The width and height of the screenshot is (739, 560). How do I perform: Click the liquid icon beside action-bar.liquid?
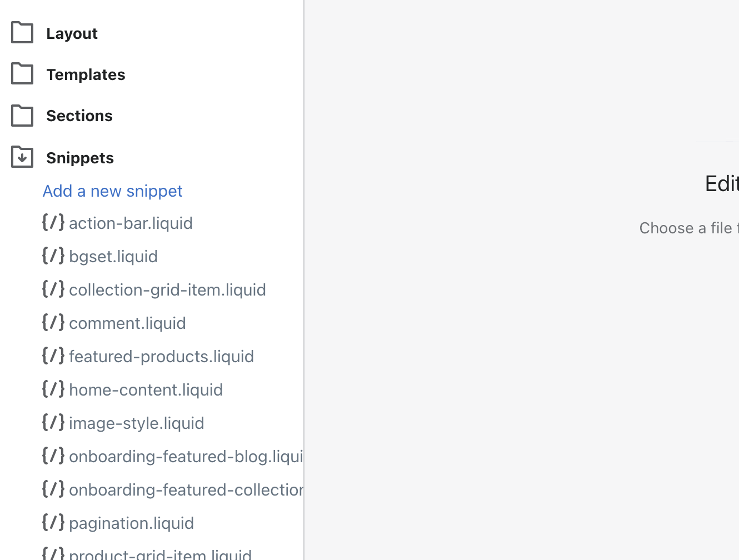[53, 222]
